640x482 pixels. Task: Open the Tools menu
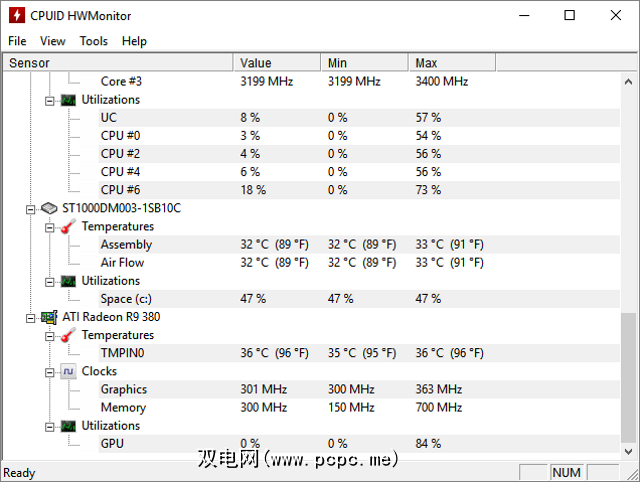click(94, 41)
